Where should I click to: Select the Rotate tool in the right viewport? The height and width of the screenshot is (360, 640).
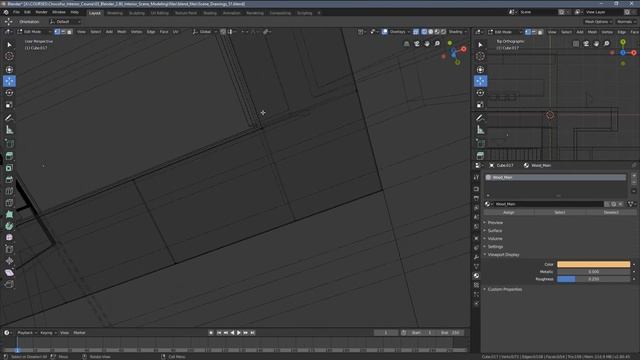click(x=480, y=93)
